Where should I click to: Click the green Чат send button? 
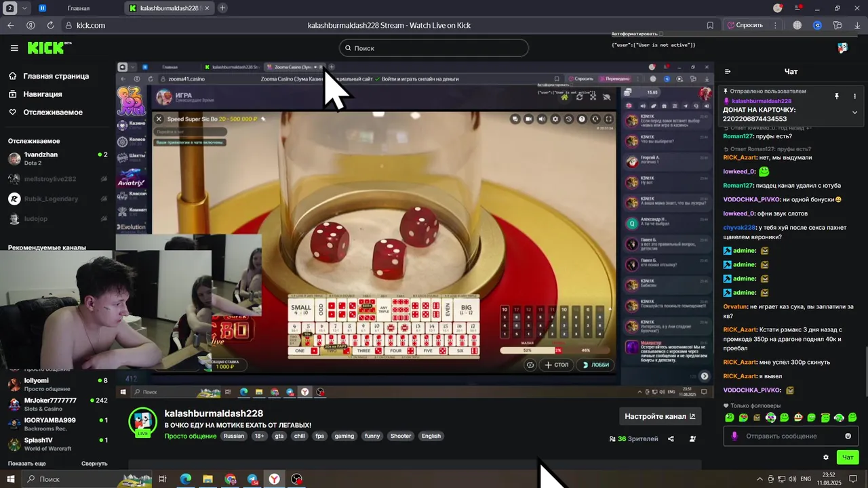point(848,457)
